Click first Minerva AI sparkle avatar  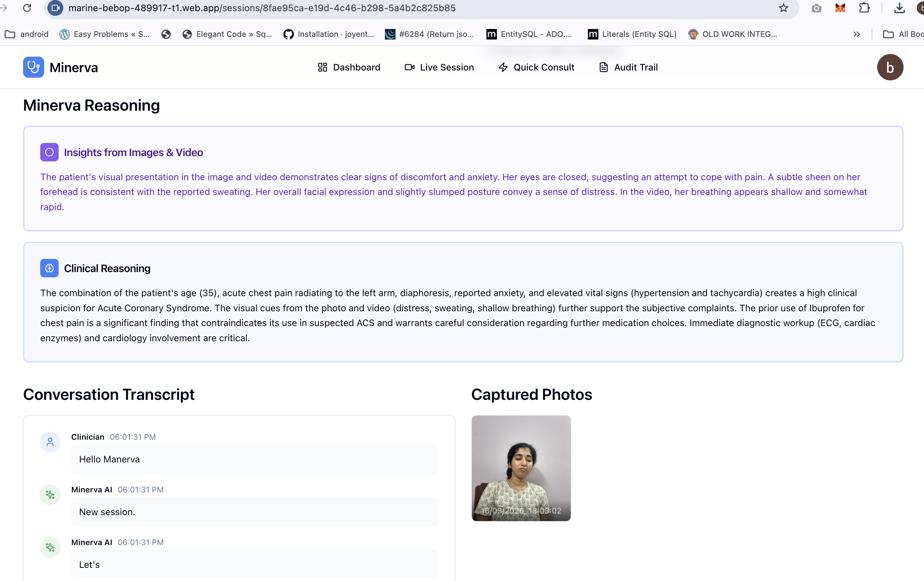click(50, 495)
